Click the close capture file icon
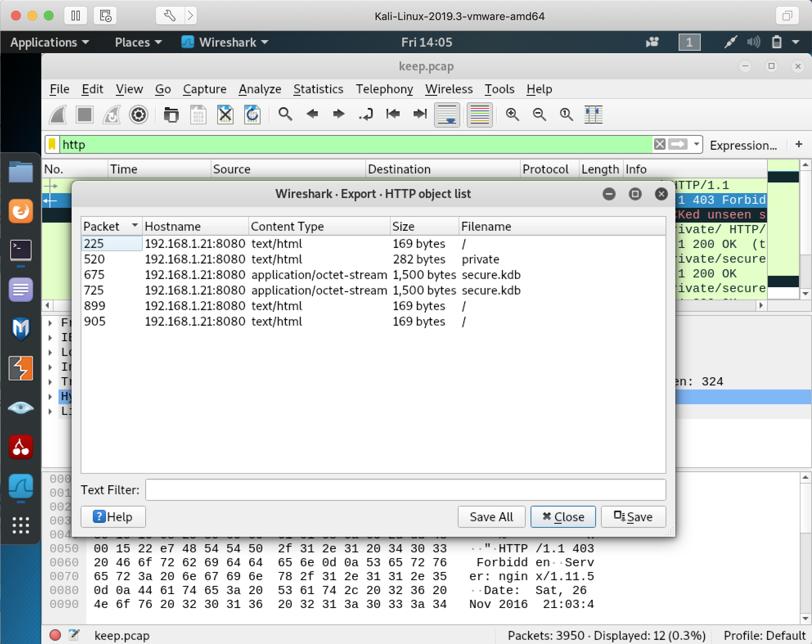The height and width of the screenshot is (644, 812). 225,115
